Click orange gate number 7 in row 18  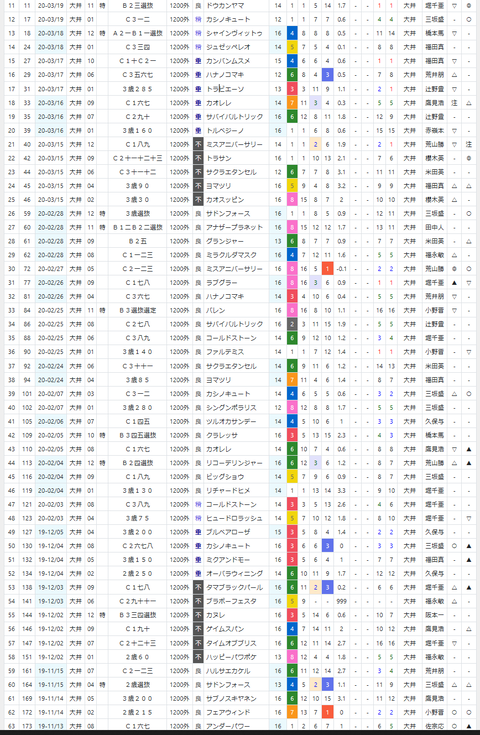[292, 103]
